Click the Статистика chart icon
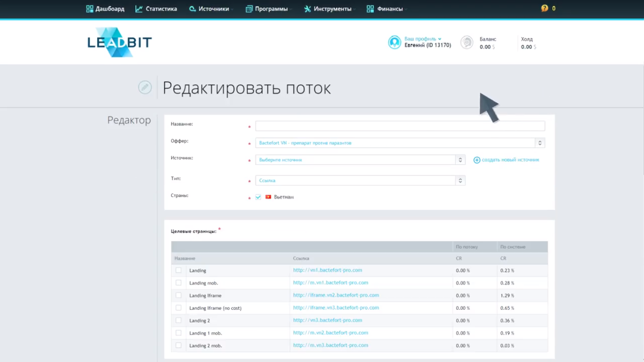Screen dimensions: 644x362 pyautogui.click(x=139, y=8)
